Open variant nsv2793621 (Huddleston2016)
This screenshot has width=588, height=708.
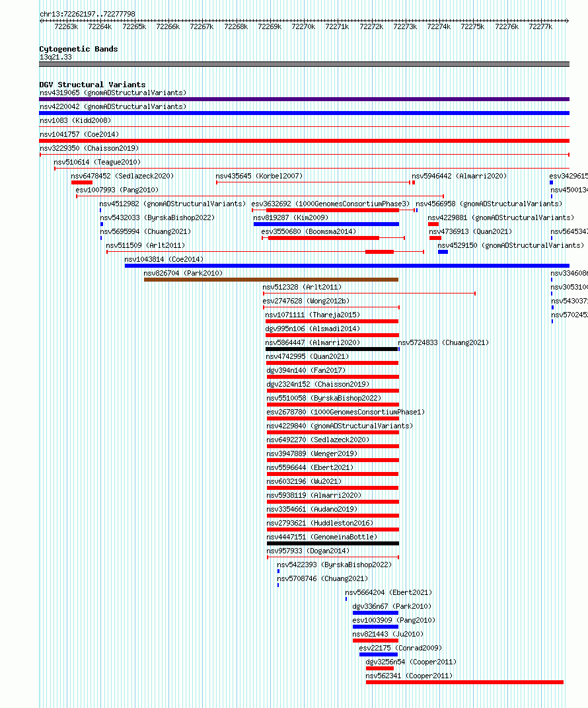320,524
